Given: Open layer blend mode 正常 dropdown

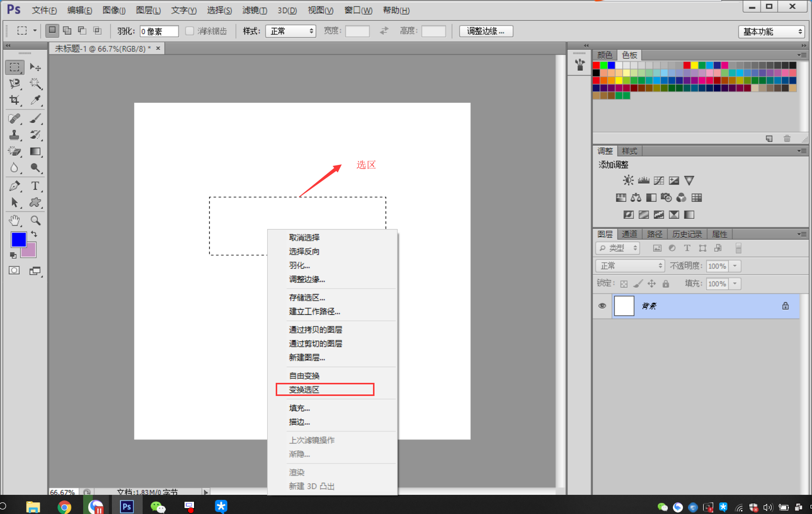Looking at the screenshot, I should click(630, 266).
